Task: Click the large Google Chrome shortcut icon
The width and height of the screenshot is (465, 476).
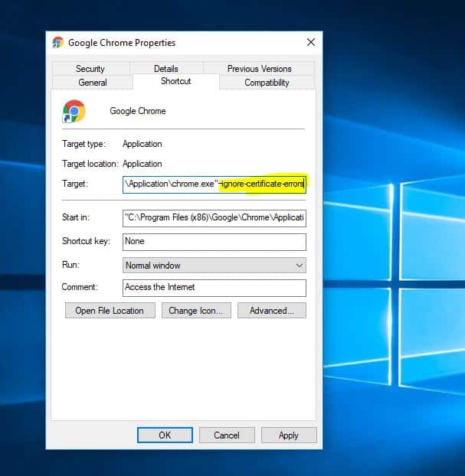Action: tap(74, 111)
